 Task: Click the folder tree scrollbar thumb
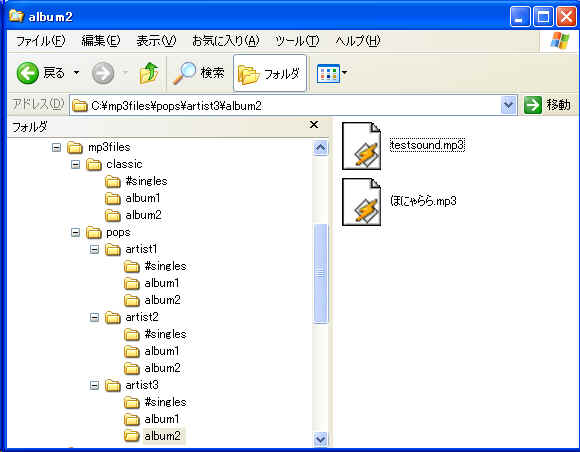point(320,273)
